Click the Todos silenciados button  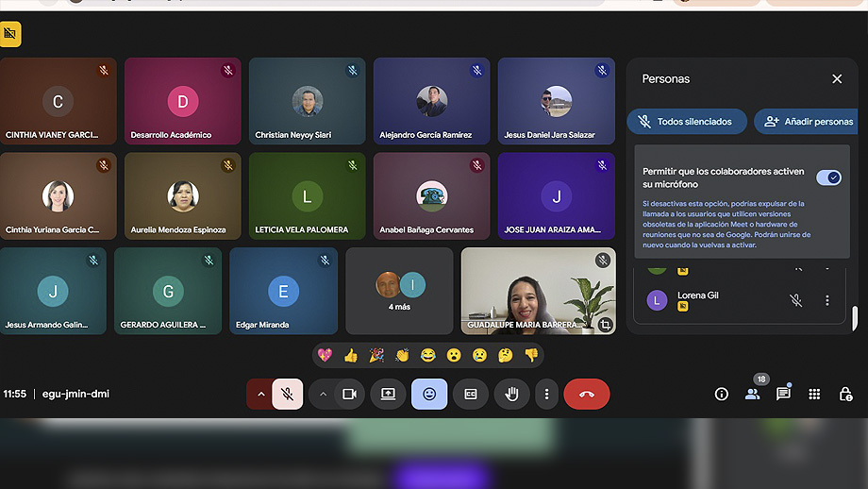click(x=687, y=122)
